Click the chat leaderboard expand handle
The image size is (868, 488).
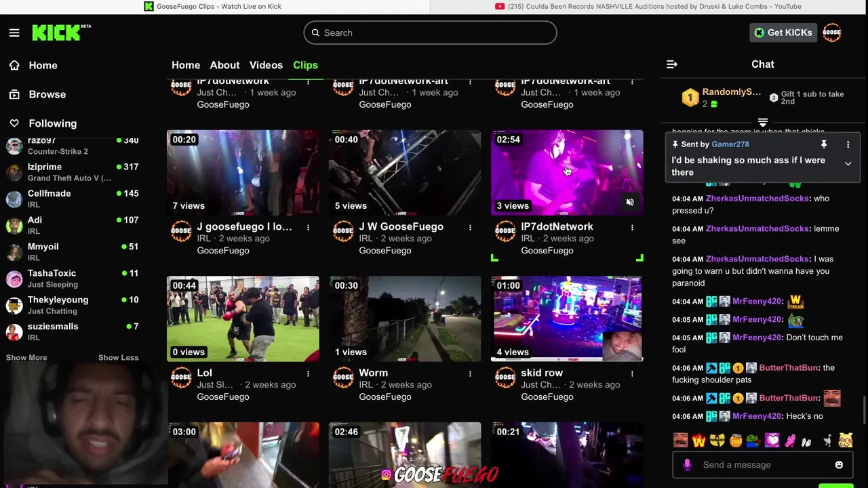(763, 123)
